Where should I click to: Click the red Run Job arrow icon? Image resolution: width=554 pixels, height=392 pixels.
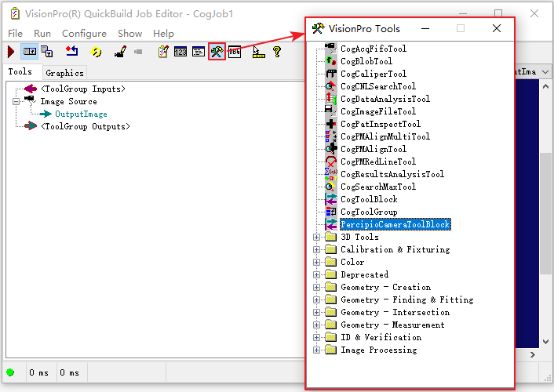(x=11, y=52)
